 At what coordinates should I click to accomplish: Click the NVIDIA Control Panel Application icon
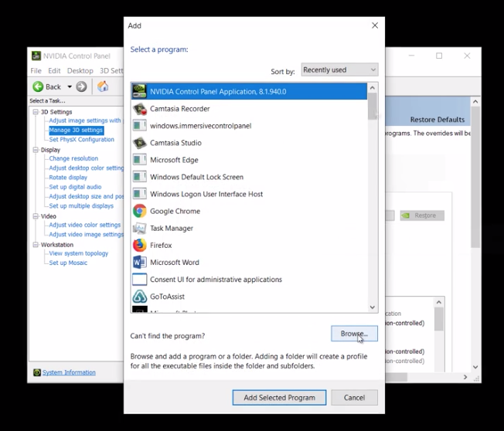[x=139, y=92]
